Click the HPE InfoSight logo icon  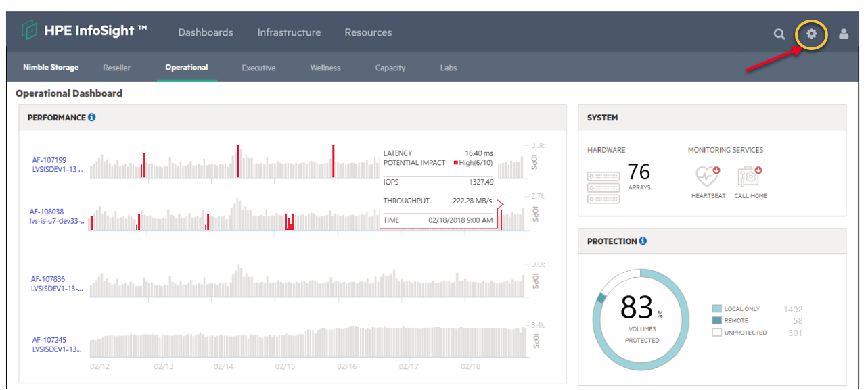(29, 31)
